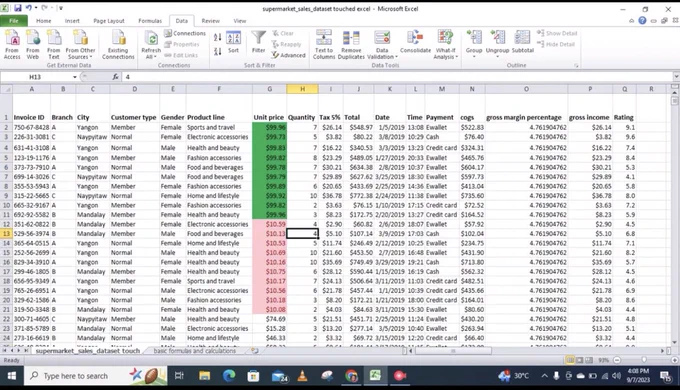
Task: Click Save in Quick Access toolbar
Action: point(18,8)
